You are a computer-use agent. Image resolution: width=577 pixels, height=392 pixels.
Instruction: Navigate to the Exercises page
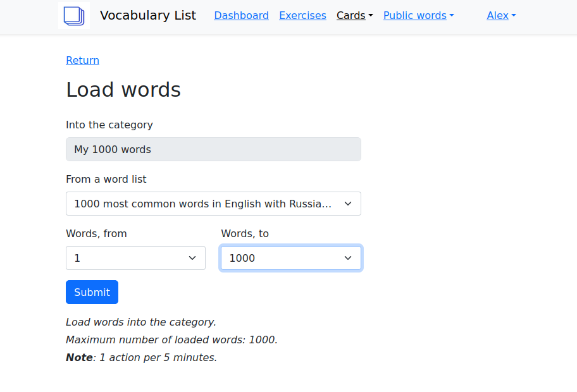click(302, 16)
